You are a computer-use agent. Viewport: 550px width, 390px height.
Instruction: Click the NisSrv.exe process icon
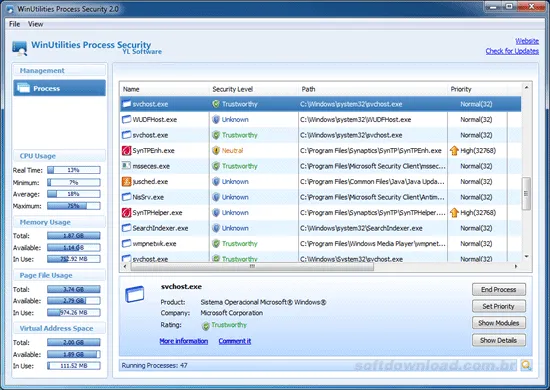pos(126,197)
